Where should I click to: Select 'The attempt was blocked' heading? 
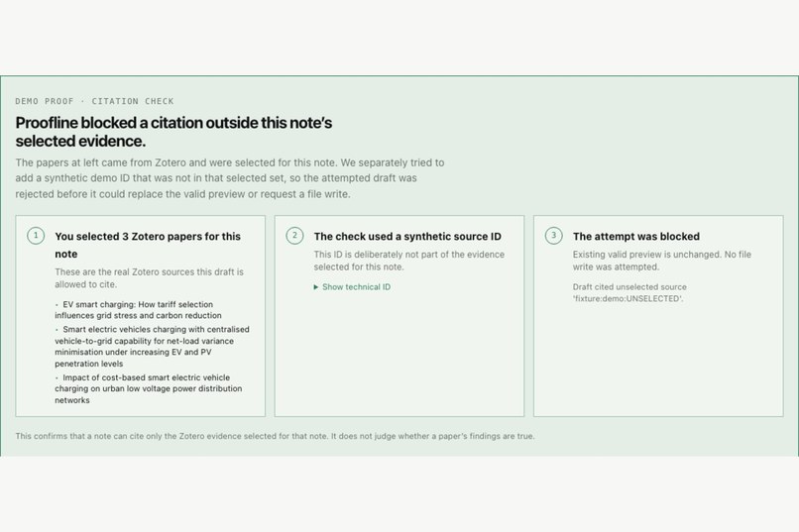click(x=636, y=236)
